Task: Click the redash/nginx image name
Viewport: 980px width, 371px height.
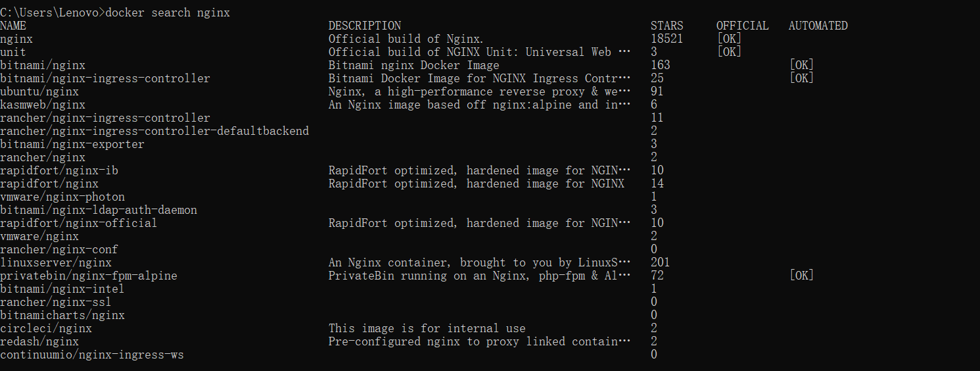Action: [x=39, y=341]
